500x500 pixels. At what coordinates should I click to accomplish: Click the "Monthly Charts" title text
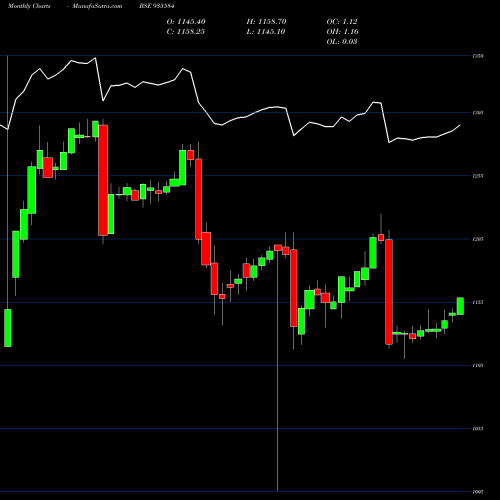click(29, 6)
